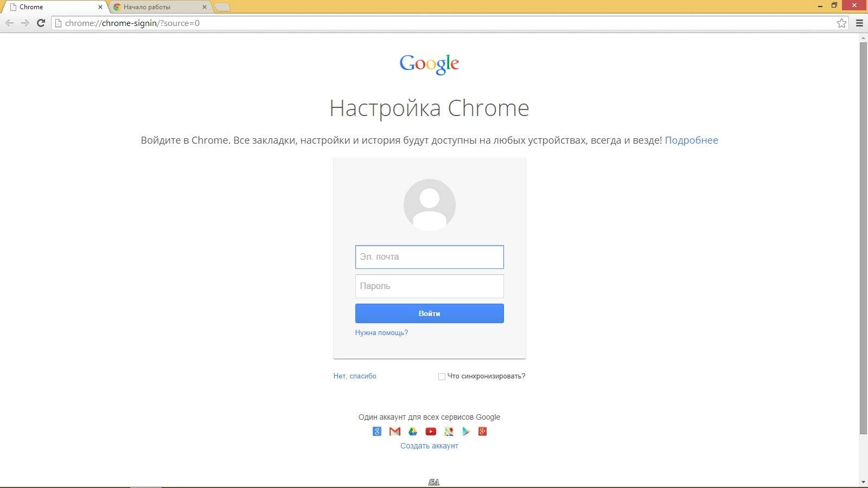
Task: Reload the page with refresh icon
Action: click(41, 23)
